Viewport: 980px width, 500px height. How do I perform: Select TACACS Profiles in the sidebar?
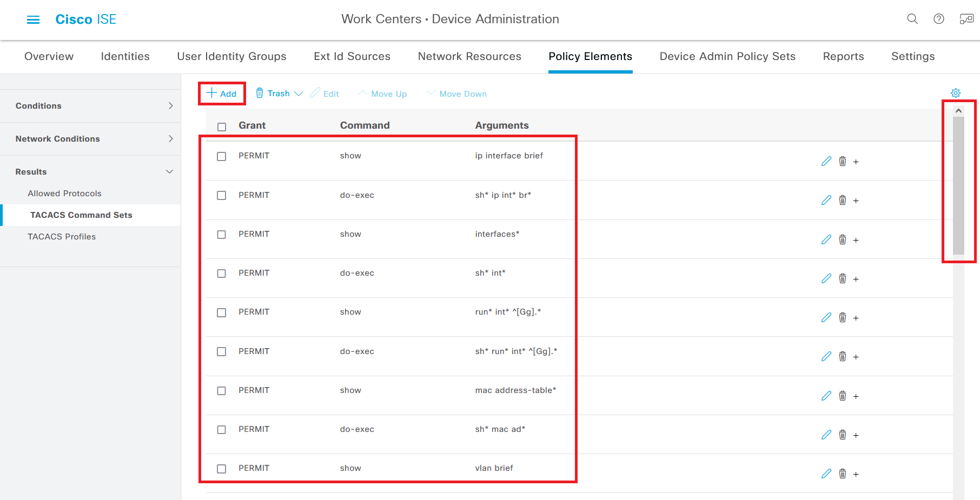click(62, 236)
